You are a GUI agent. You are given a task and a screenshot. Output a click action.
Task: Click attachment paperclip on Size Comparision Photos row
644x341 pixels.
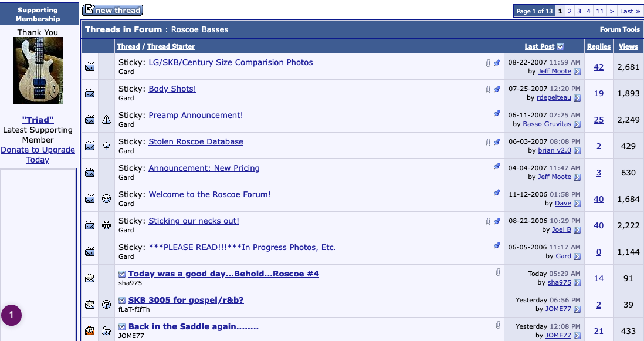coord(488,63)
